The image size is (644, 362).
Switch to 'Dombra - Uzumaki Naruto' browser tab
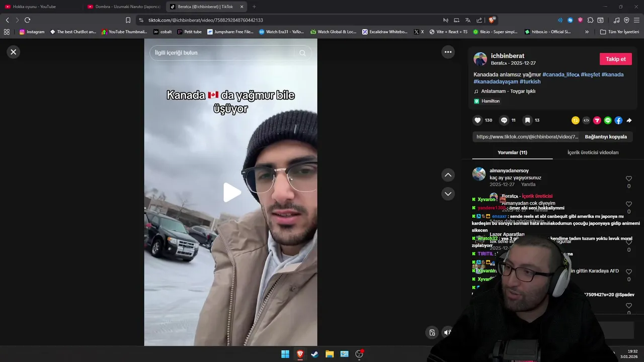click(124, 7)
